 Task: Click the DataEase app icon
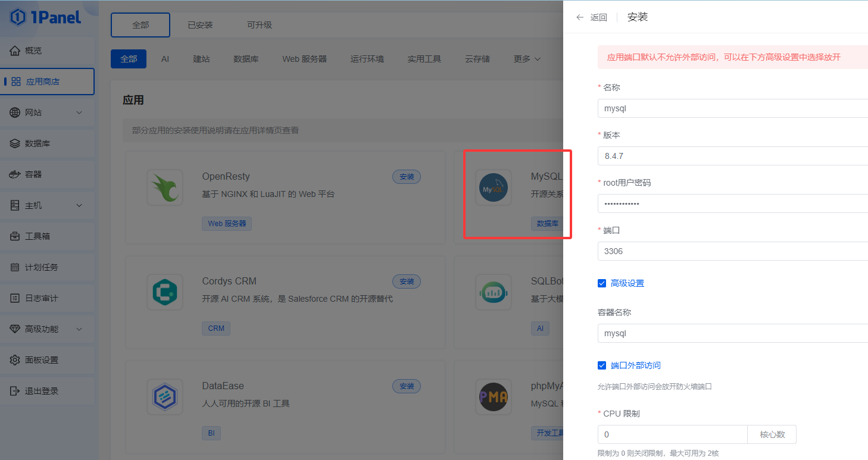[x=165, y=397]
